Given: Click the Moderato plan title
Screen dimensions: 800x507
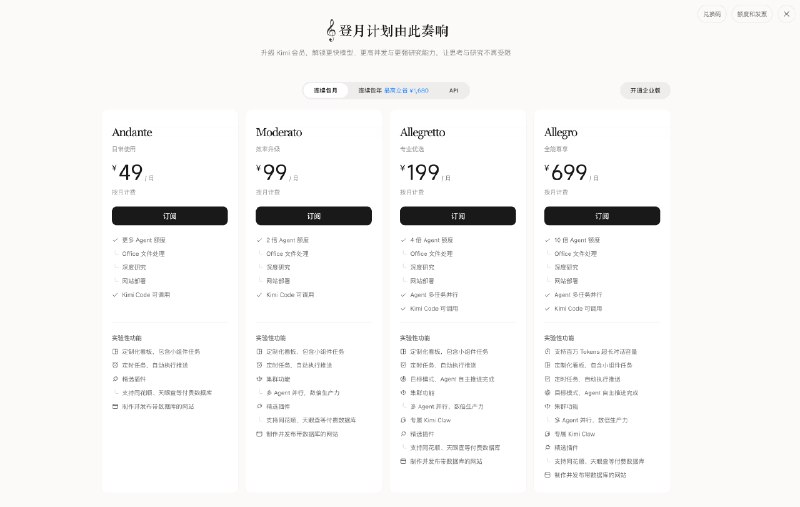Looking at the screenshot, I should (x=279, y=132).
